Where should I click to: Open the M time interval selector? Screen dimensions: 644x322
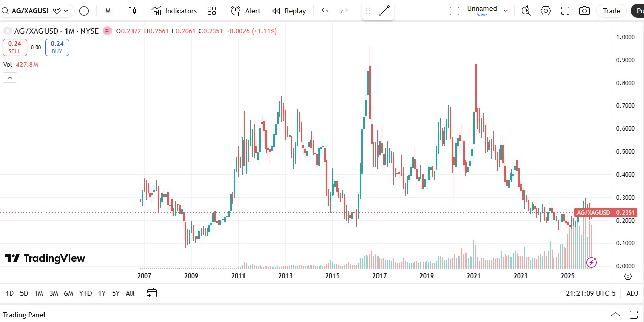point(108,11)
